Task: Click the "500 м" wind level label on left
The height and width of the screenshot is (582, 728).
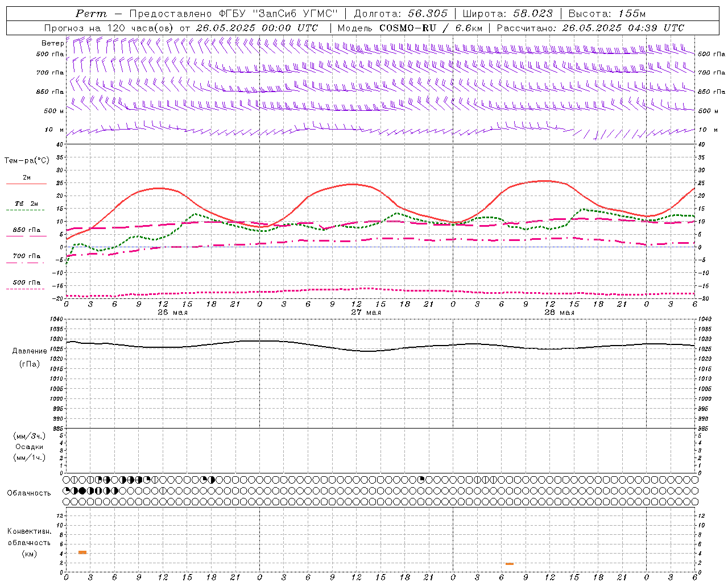Action: tap(54, 111)
